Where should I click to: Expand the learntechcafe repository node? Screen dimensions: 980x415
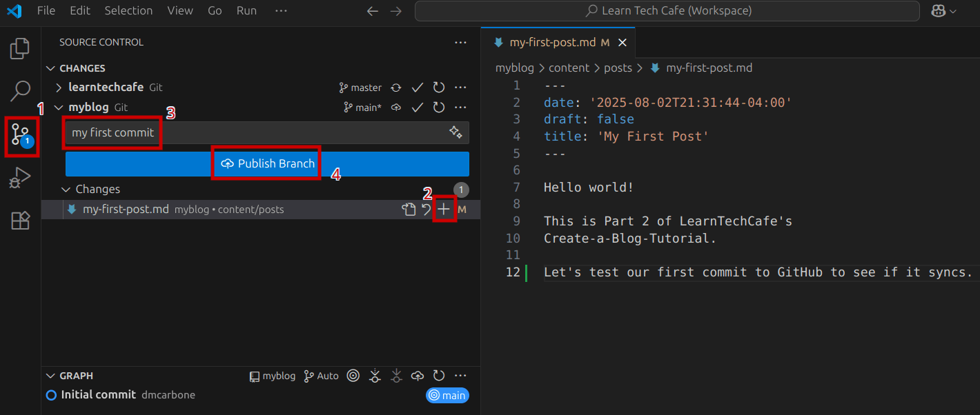tap(59, 88)
